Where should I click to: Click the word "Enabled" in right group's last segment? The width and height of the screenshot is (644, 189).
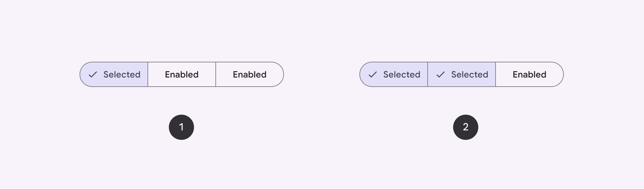click(530, 75)
